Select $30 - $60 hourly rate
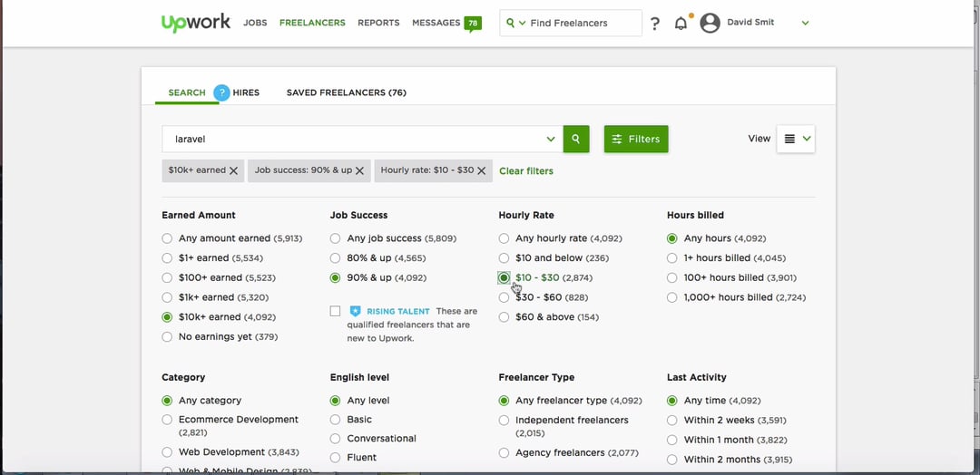 coord(504,297)
